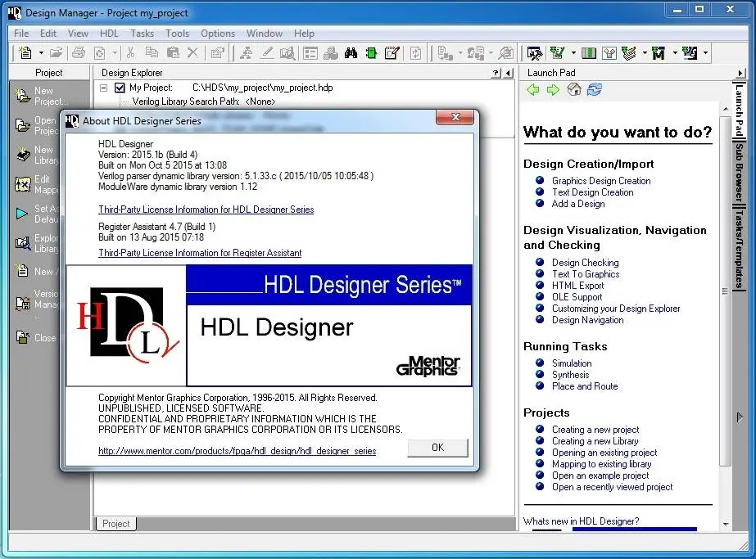
Task: Expand the Launch Pad header arrow
Action: 740,73
